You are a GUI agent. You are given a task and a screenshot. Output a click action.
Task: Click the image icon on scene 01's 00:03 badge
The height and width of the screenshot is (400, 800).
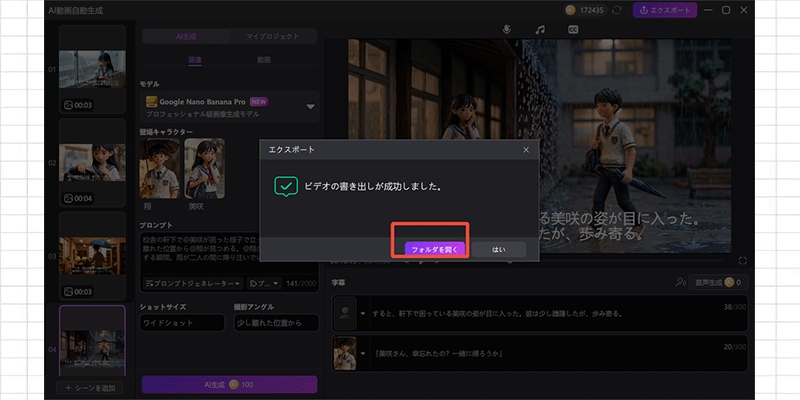coord(68,105)
